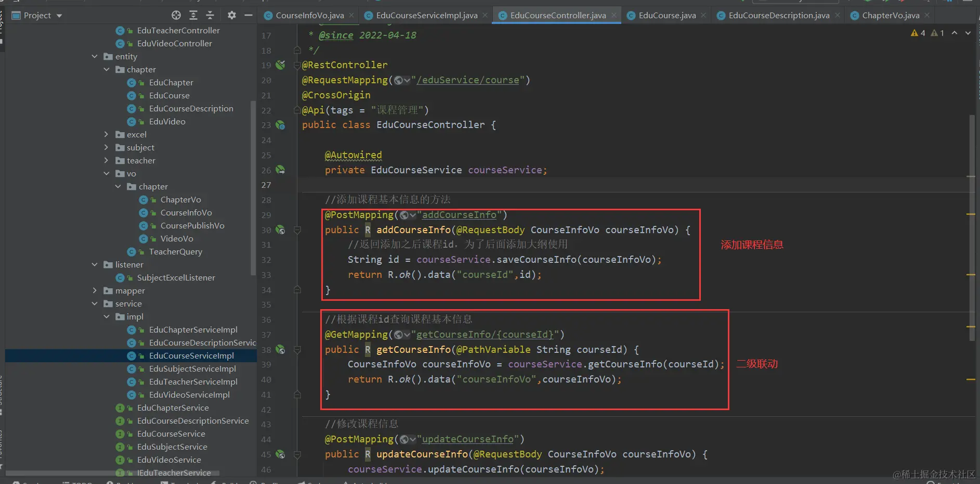Switch to the EduCourse.java tab
The height and width of the screenshot is (484, 980).
[667, 16]
